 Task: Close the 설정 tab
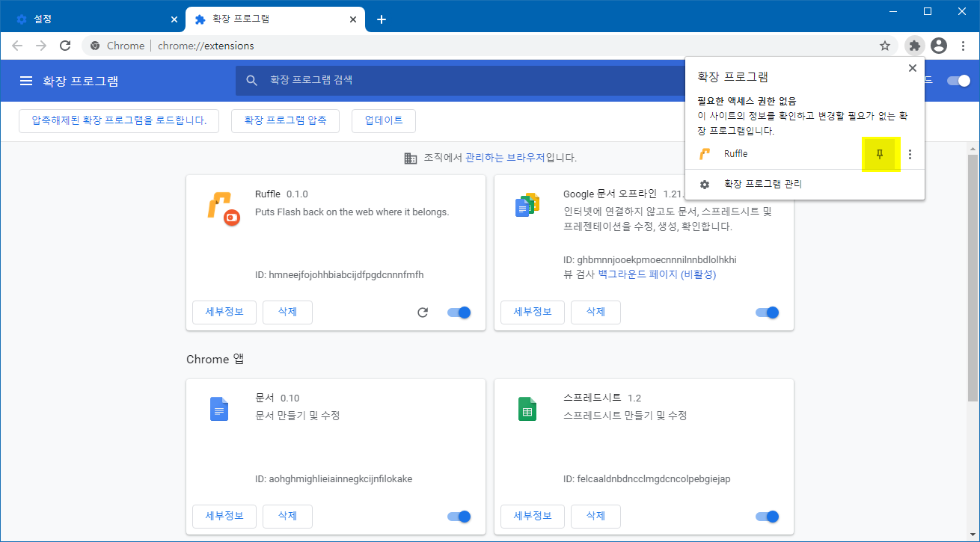[174, 19]
